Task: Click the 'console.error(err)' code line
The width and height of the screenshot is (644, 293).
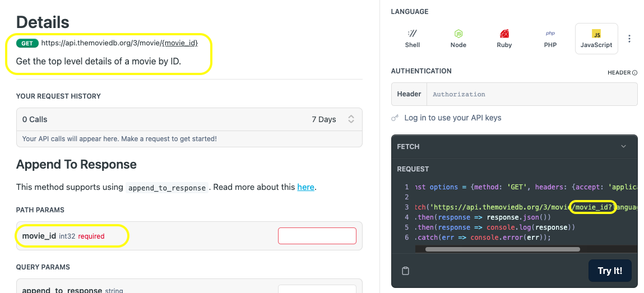Action: tap(483, 237)
